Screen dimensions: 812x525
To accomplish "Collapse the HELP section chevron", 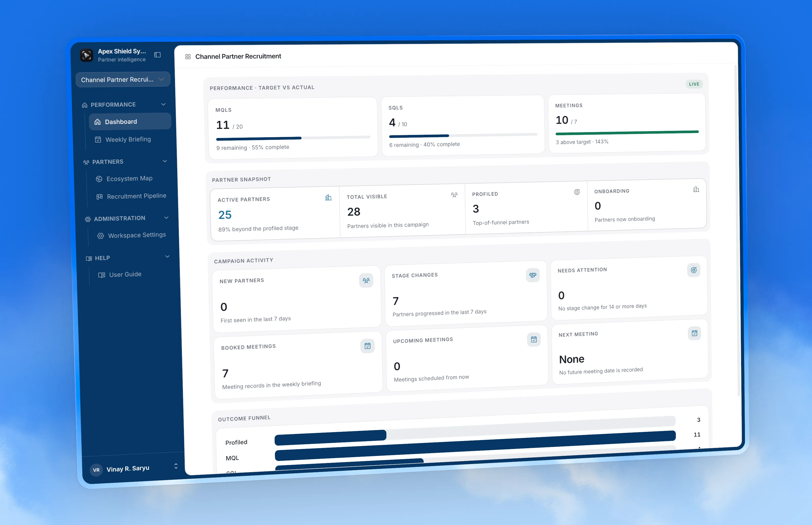I will pyautogui.click(x=167, y=256).
